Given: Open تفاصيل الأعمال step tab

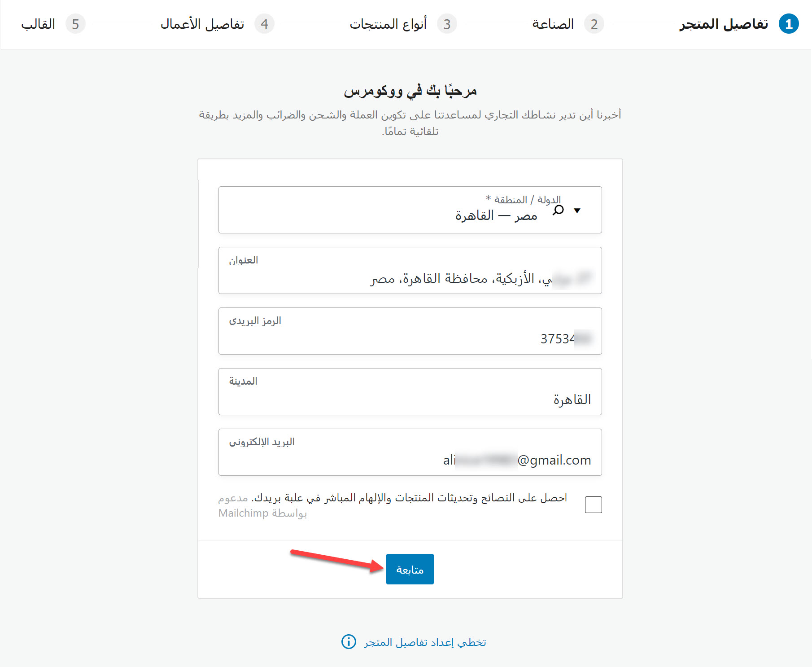Looking at the screenshot, I should pos(202,24).
